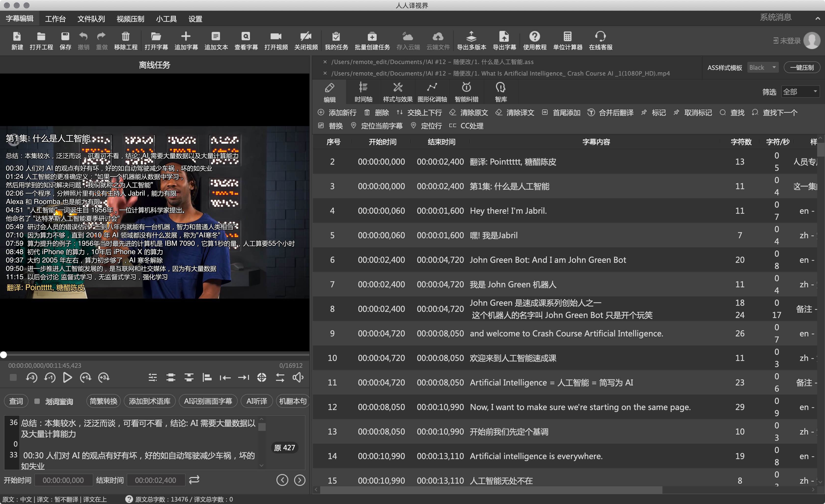The image size is (825, 504).
Task: Toggle the 划词查询 checkbox
Action: [x=37, y=401]
